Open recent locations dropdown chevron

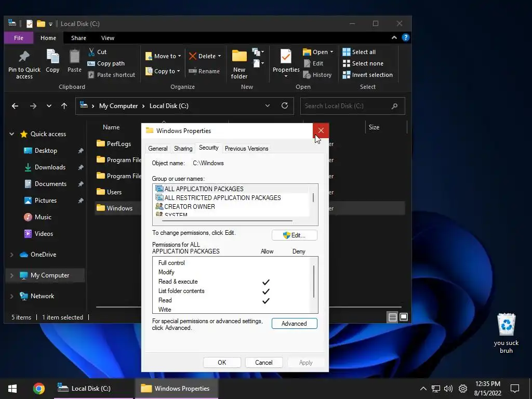point(49,106)
